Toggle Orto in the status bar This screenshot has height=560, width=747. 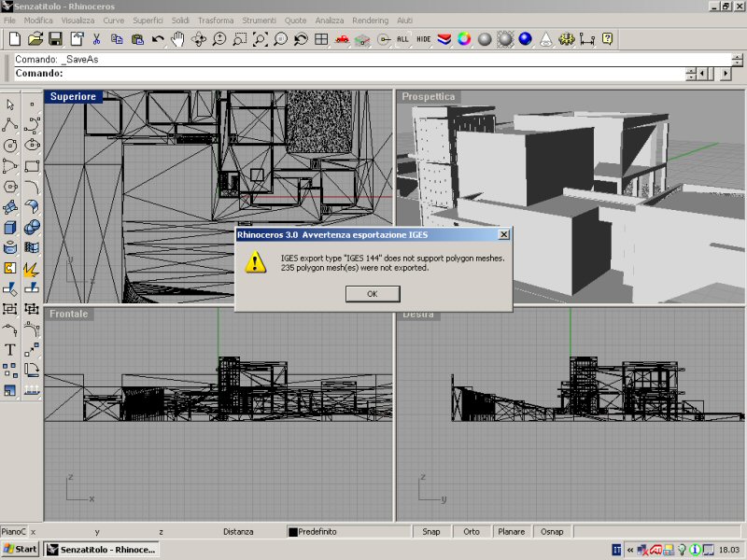(472, 531)
